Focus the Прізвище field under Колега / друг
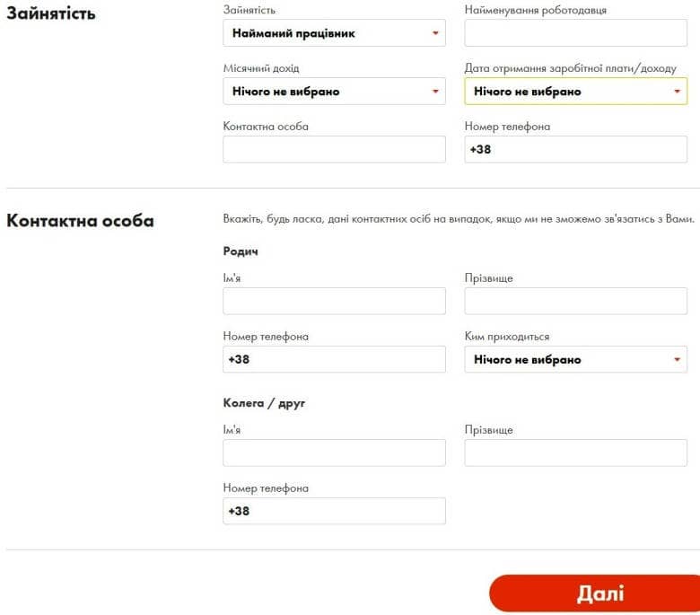Screen dimensions: 700x615 coord(575,452)
